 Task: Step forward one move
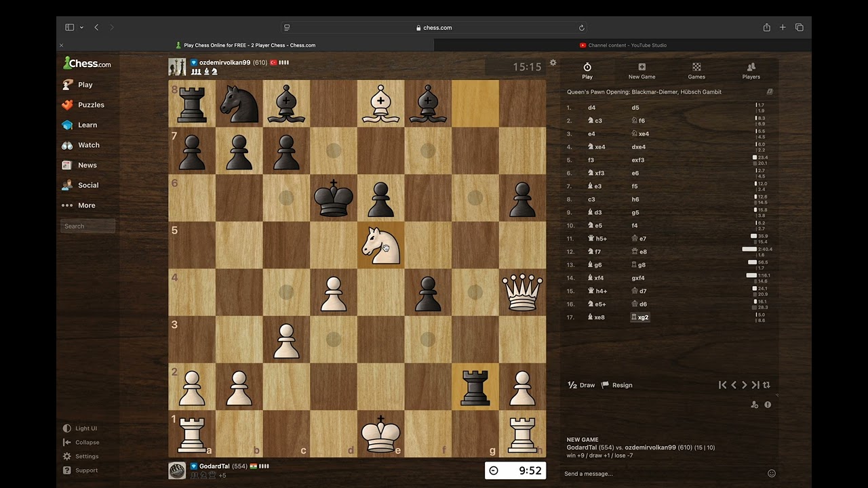744,385
